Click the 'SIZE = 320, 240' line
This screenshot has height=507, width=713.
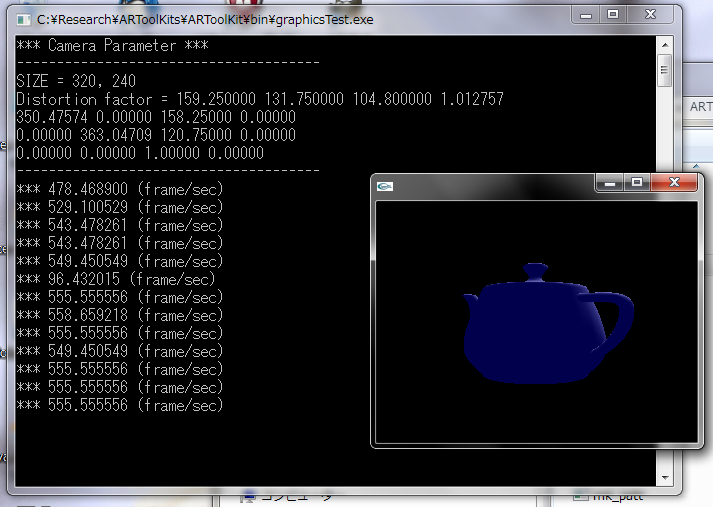(76, 81)
